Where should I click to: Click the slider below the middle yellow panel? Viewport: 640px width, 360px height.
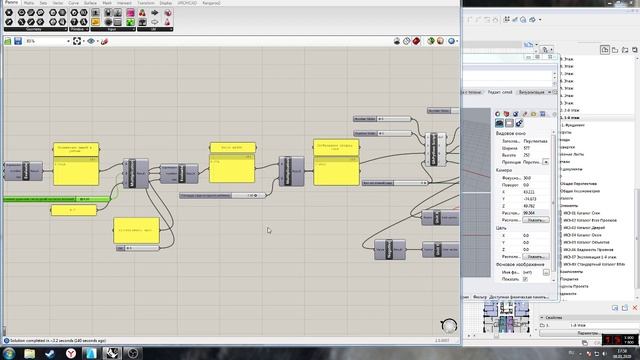pyautogui.click(x=222, y=196)
